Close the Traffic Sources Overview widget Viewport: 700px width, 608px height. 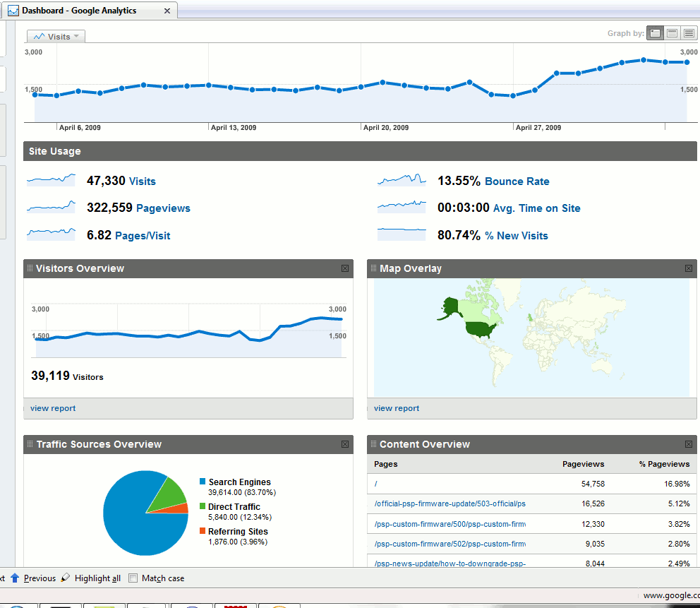click(344, 444)
